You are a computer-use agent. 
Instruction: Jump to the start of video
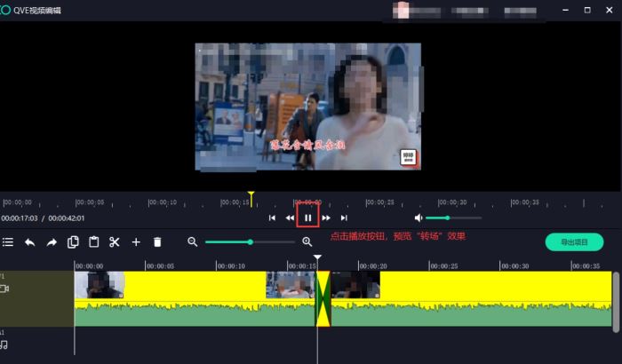[272, 218]
